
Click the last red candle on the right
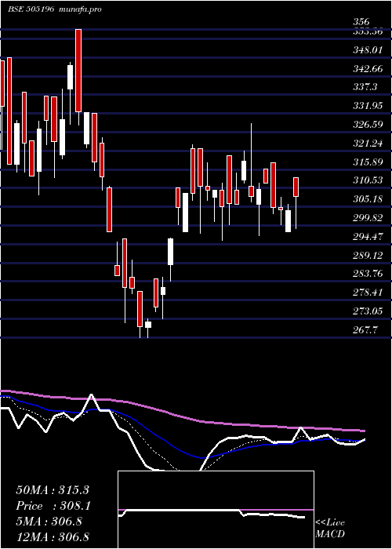click(296, 187)
